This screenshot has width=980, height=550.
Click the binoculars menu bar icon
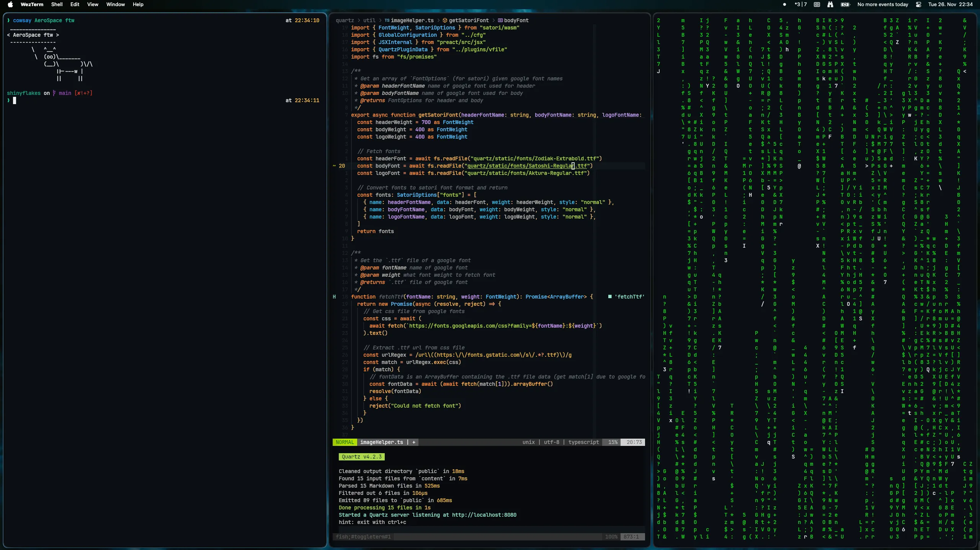coord(830,5)
